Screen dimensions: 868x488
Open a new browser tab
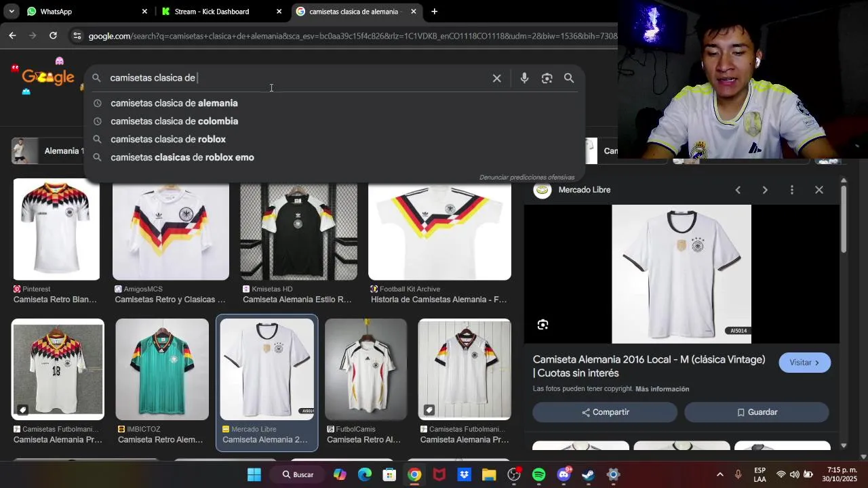pos(434,12)
